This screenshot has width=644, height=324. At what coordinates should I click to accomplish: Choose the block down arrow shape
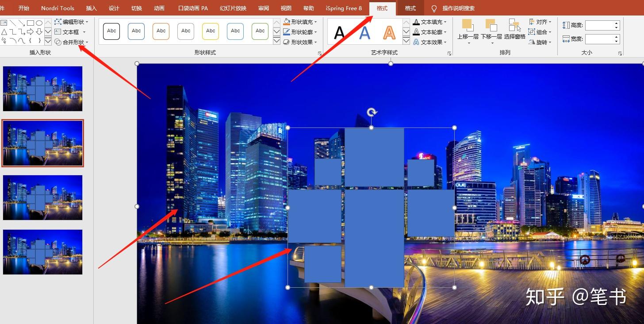click(x=39, y=32)
